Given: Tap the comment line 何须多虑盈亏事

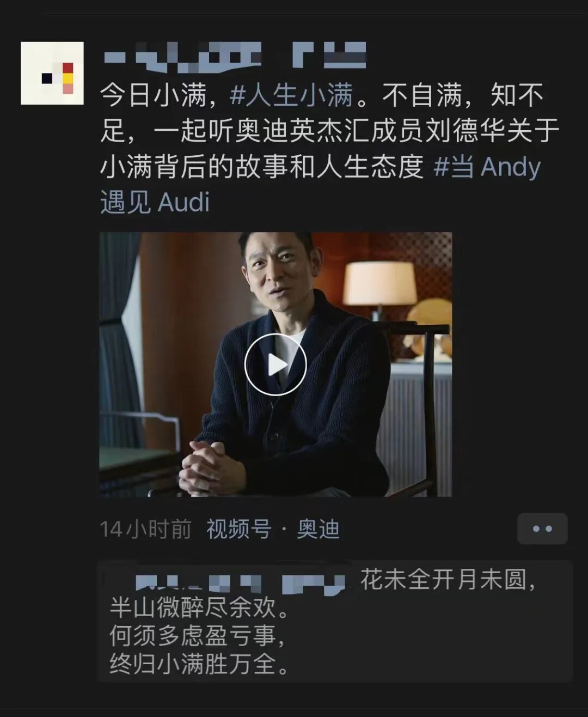Looking at the screenshot, I should coord(197,635).
